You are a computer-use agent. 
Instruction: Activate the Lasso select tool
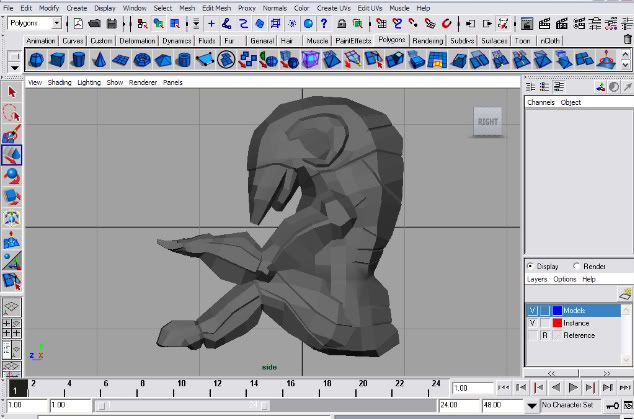[x=11, y=112]
